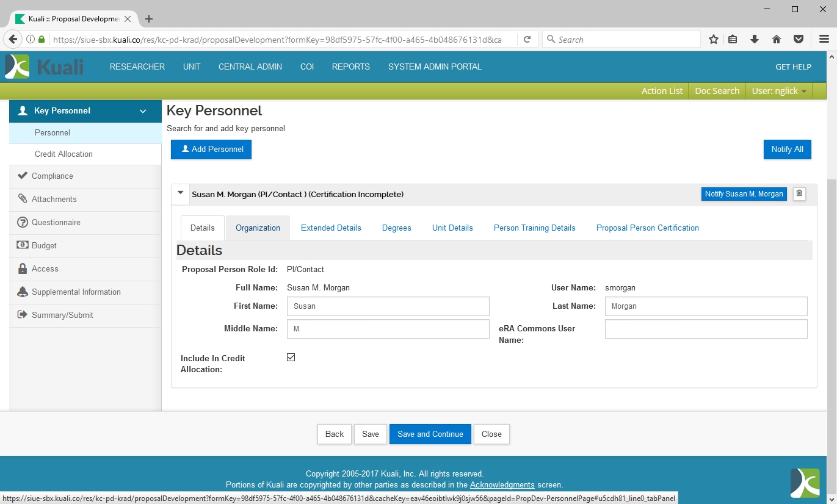Open the Questionnaire sidebar section
This screenshot has height=504, width=837.
[56, 222]
